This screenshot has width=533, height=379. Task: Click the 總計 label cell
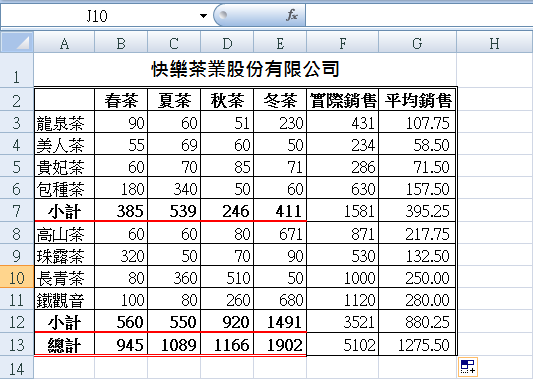[x=64, y=344]
